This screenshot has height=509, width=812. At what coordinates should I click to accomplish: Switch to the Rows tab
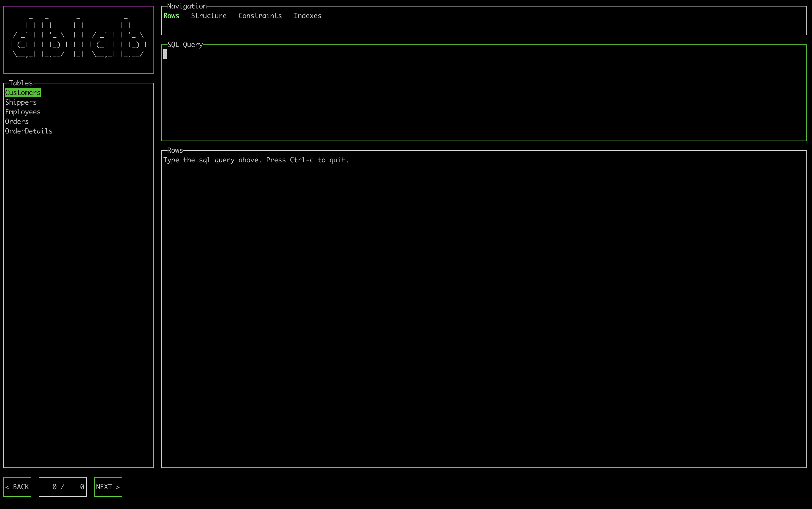[x=171, y=16]
